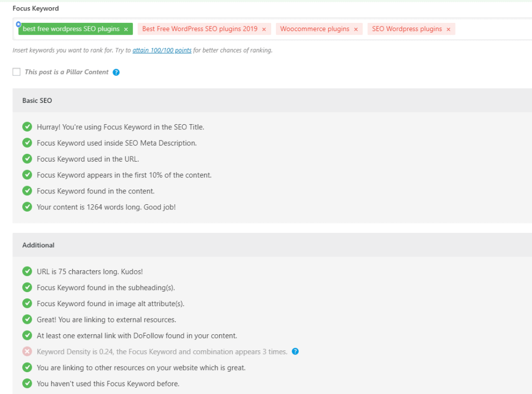The image size is (532, 394).
Task: Click 'Keyword Density is 0.24' message text
Action: point(162,351)
